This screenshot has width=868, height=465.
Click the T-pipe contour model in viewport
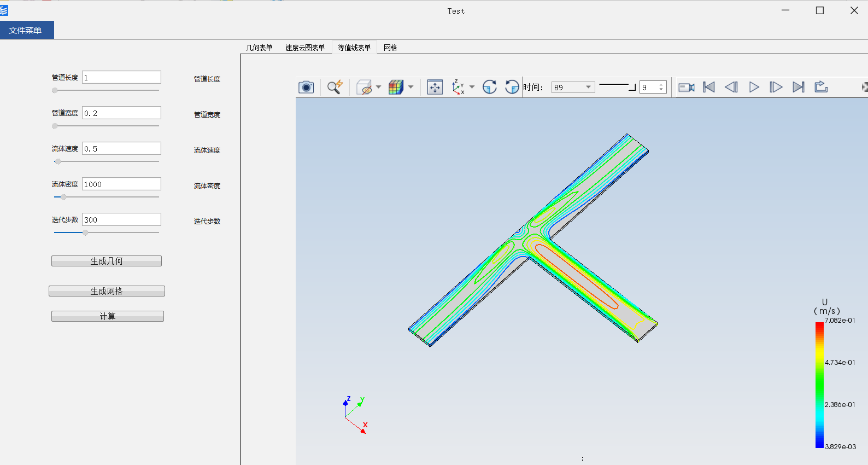click(x=533, y=240)
